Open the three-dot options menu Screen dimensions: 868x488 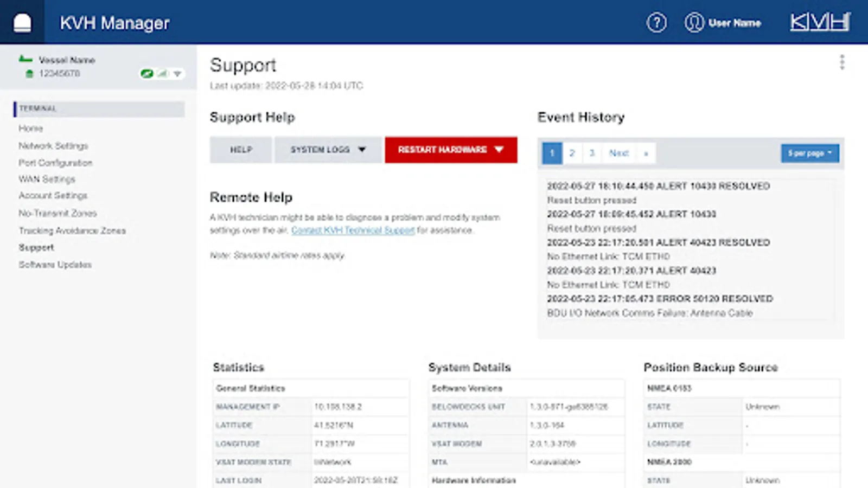(842, 62)
